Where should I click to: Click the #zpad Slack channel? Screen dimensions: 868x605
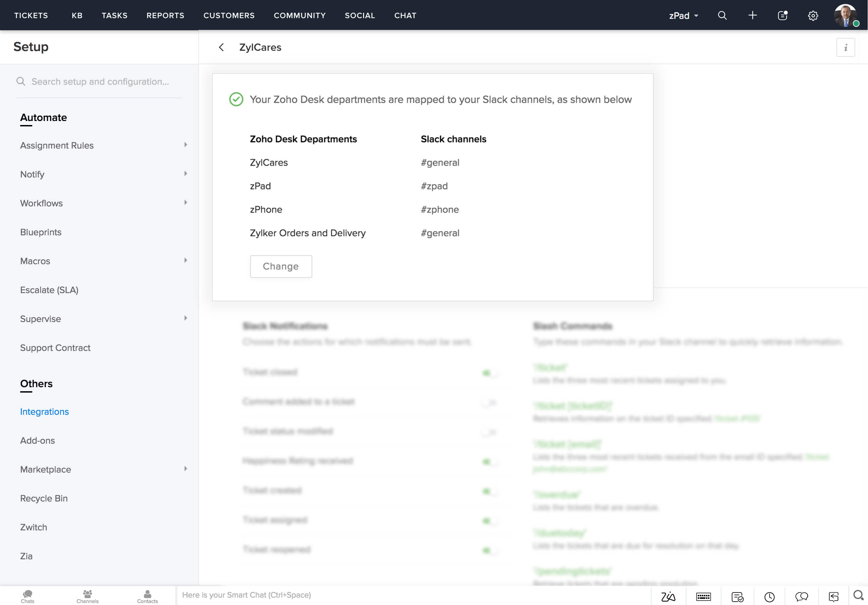pyautogui.click(x=434, y=186)
